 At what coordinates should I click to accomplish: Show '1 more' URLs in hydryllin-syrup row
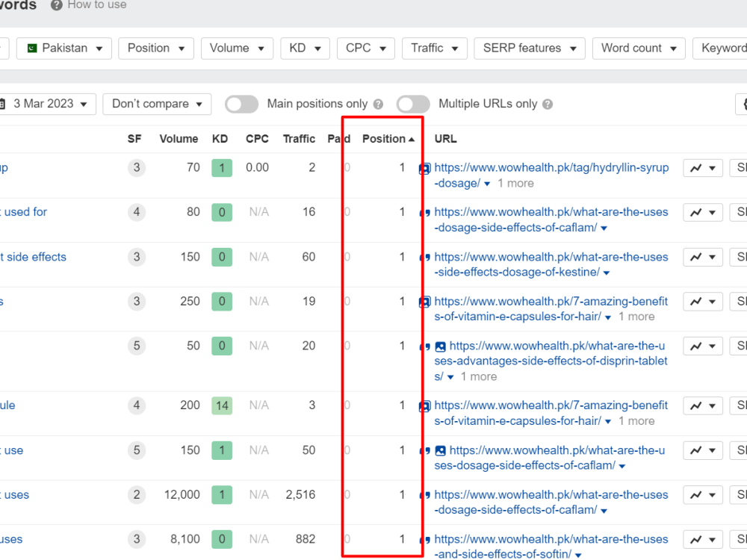(515, 184)
